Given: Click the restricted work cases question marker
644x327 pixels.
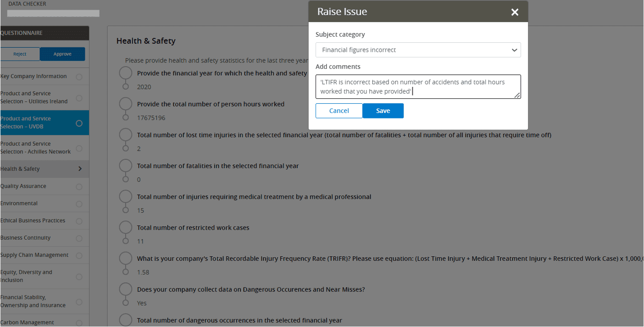Looking at the screenshot, I should pos(126,228).
